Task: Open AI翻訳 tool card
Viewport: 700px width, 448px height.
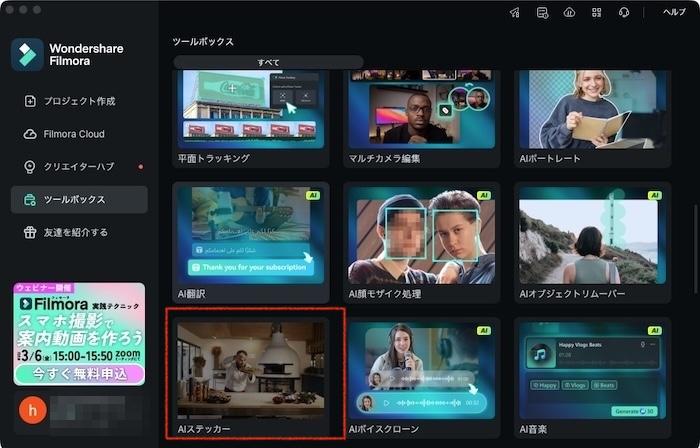Action: pyautogui.click(x=251, y=242)
